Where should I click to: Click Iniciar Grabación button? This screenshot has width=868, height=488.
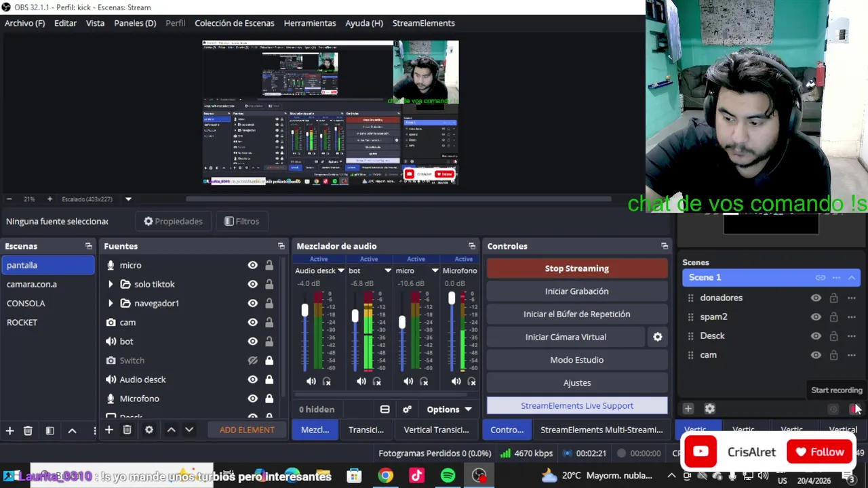577,291
